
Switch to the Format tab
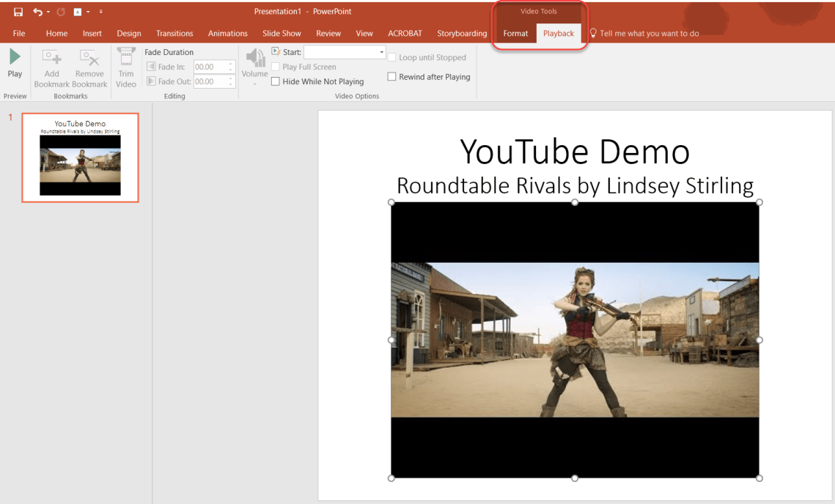click(x=515, y=33)
